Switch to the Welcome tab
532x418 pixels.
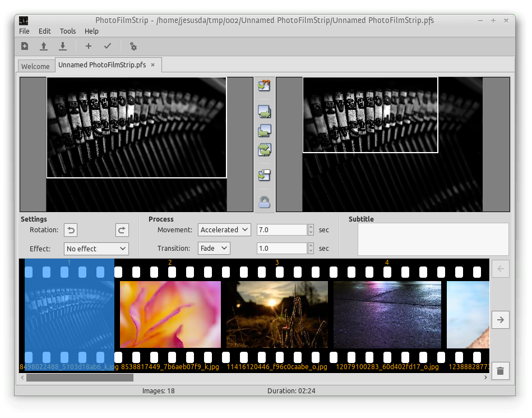click(x=36, y=66)
